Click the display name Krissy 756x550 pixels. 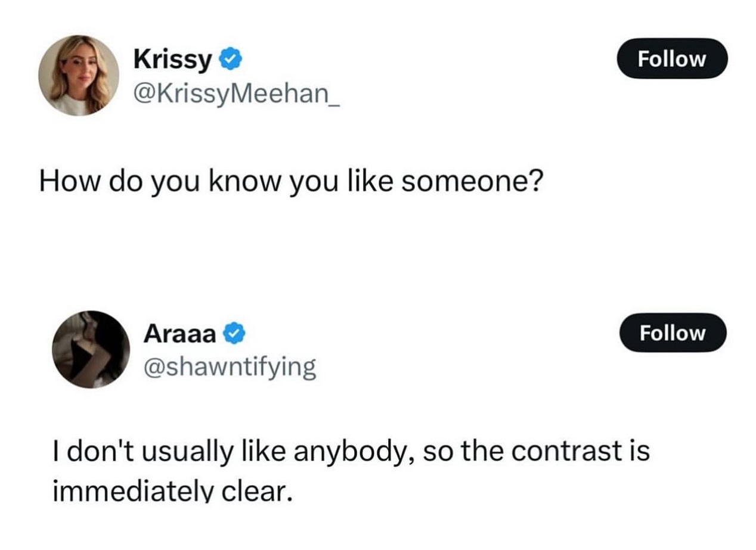[x=172, y=59]
